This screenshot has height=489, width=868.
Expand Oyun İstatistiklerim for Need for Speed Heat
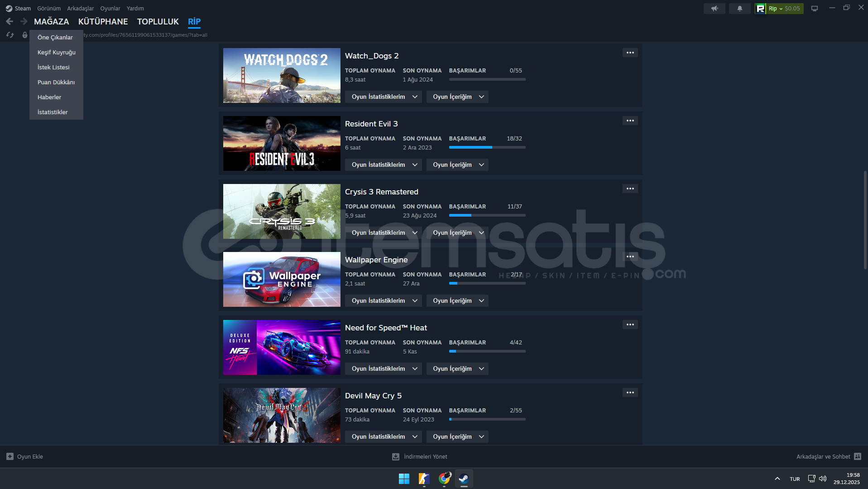coord(384,368)
